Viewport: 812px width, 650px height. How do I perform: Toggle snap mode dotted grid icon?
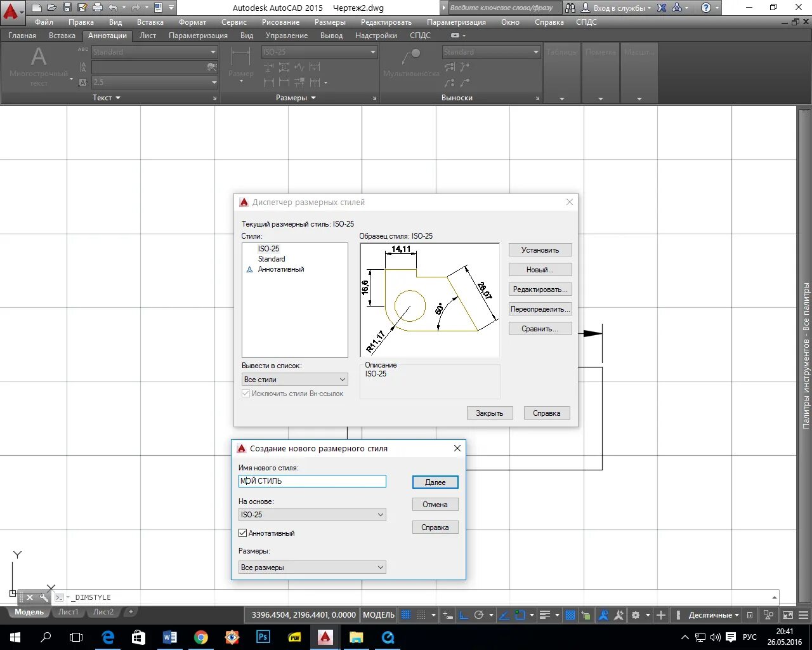tap(421, 614)
